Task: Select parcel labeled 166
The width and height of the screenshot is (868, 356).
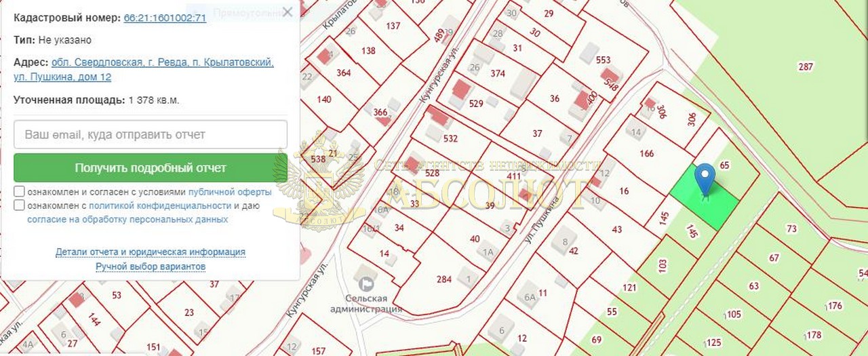Action: (647, 153)
